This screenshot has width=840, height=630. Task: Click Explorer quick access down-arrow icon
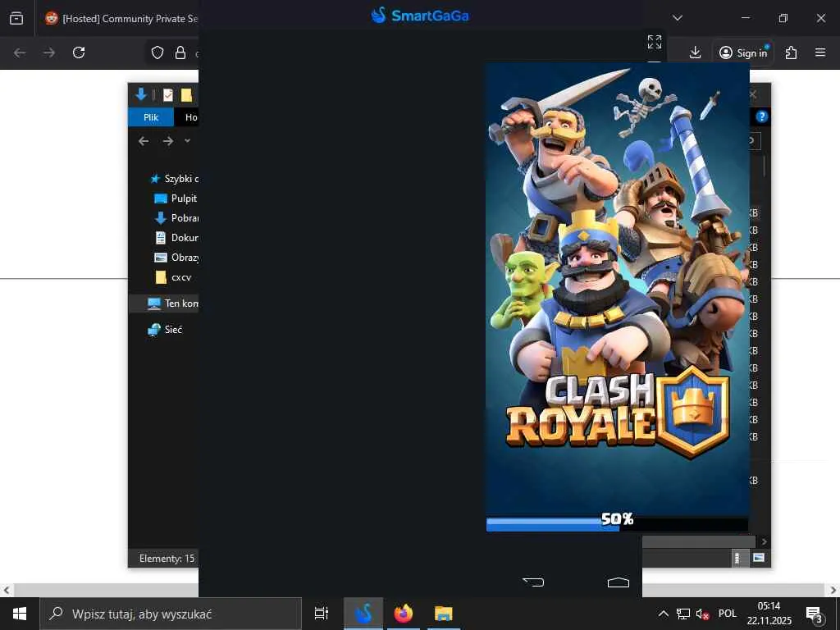141,94
